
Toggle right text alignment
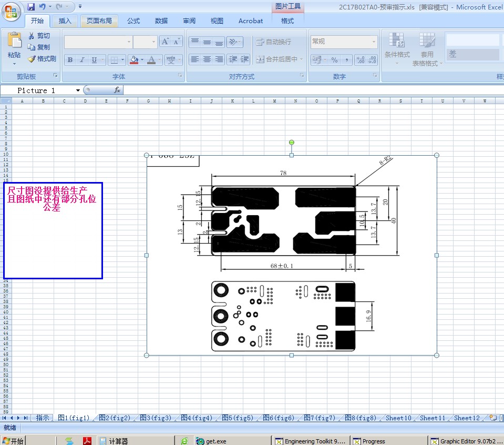(219, 59)
